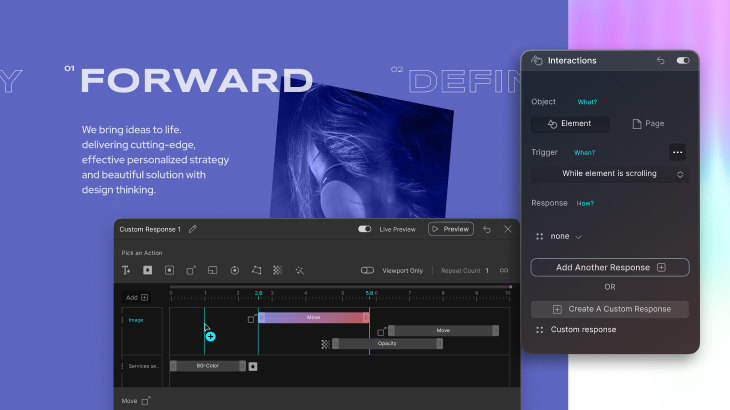Click the FORWARD heading on canvas

click(196, 81)
